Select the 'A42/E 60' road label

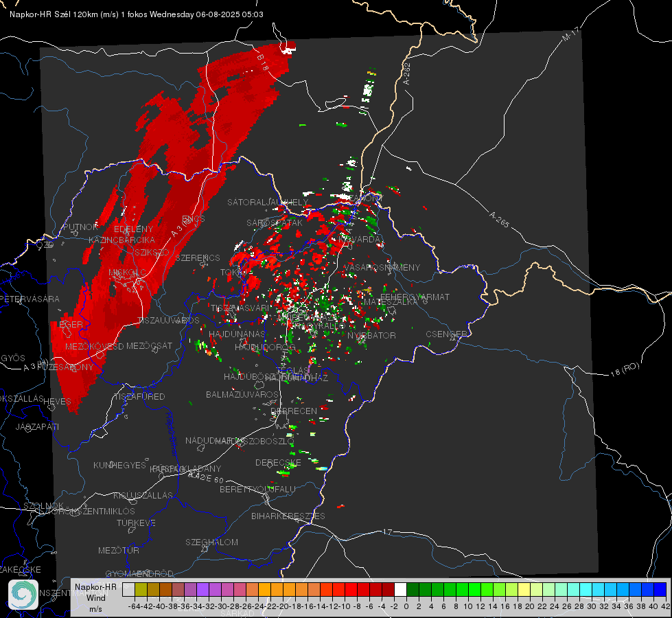(x=206, y=477)
